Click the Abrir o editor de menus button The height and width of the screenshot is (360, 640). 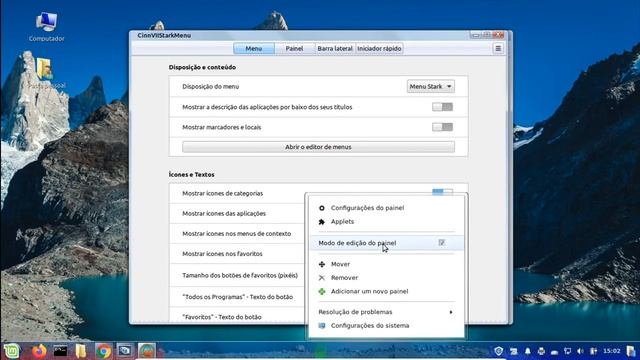click(318, 147)
